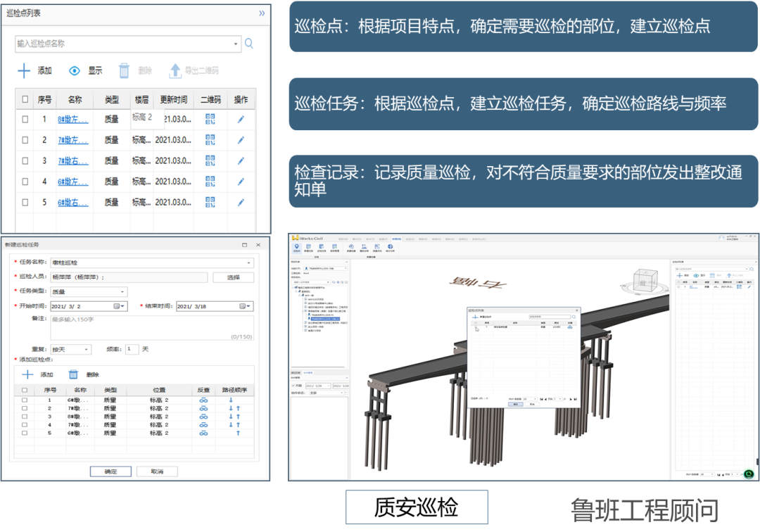
Task: Toggle the 显示 eye icon
Action: coord(74,71)
